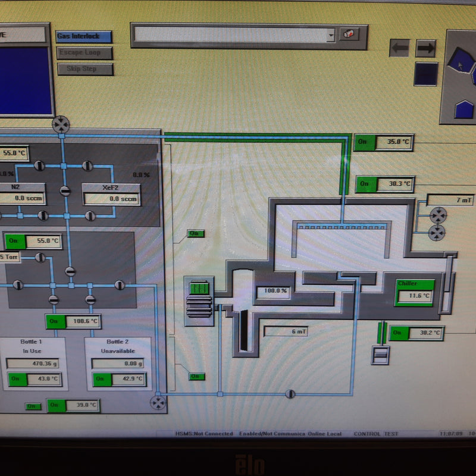476x476 pixels.
Task: Click the valve icon above Bottle 1
Action: click(x=54, y=300)
